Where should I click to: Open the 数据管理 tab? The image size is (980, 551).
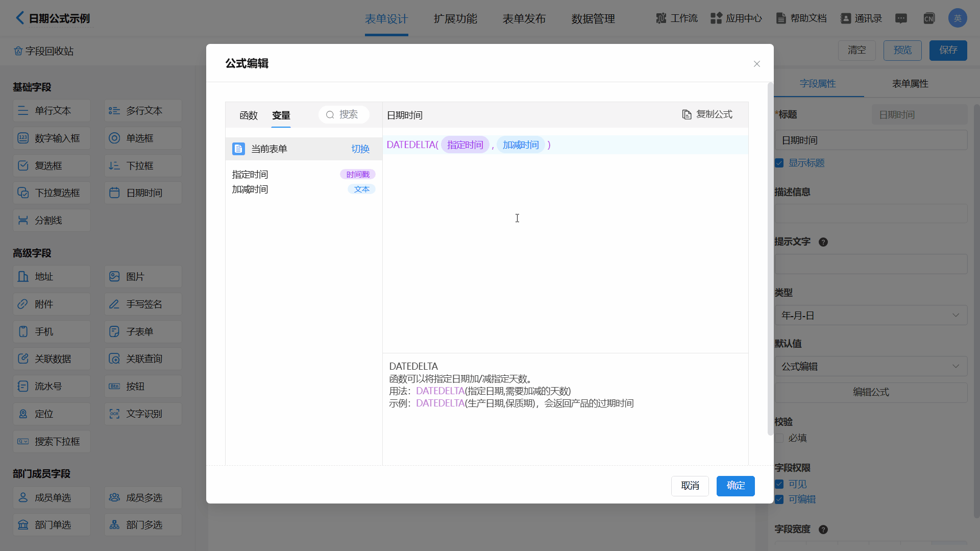pyautogui.click(x=593, y=19)
